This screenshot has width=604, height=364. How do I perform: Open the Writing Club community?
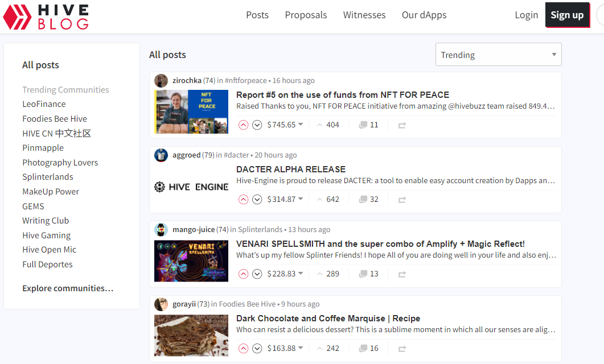pos(46,221)
